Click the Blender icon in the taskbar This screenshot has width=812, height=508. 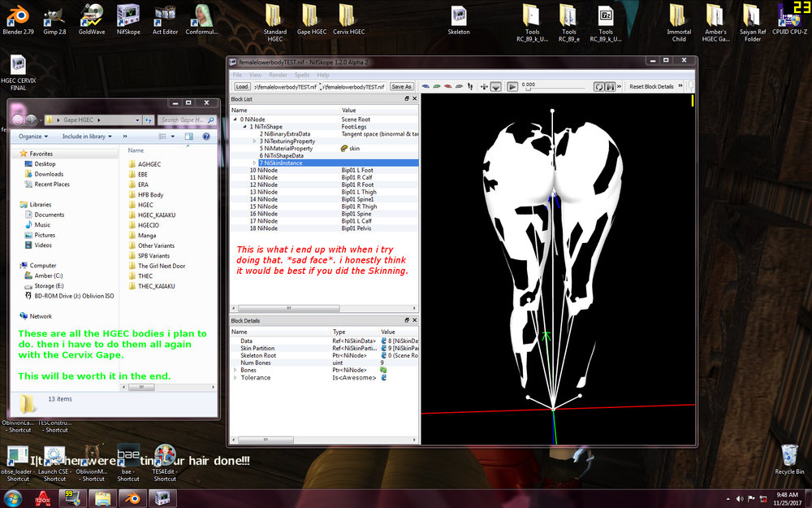[132, 499]
